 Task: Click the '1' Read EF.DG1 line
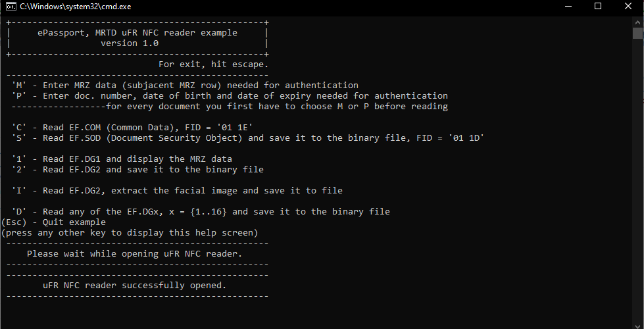coord(122,159)
